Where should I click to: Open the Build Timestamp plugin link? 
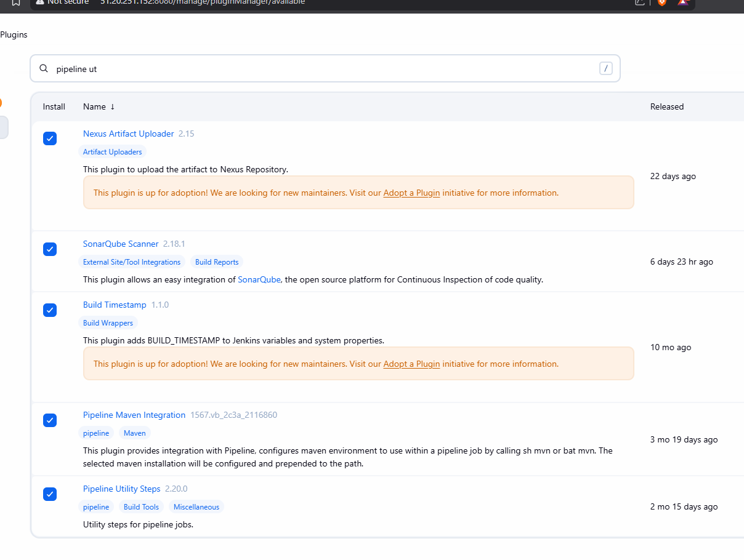[115, 305]
